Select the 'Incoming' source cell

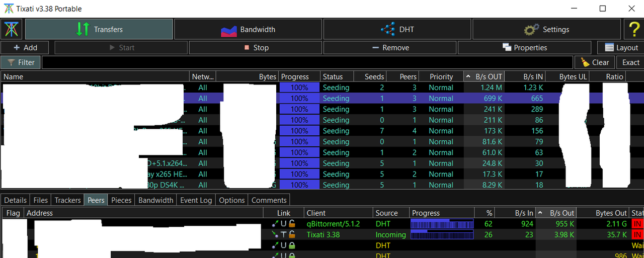click(x=390, y=235)
